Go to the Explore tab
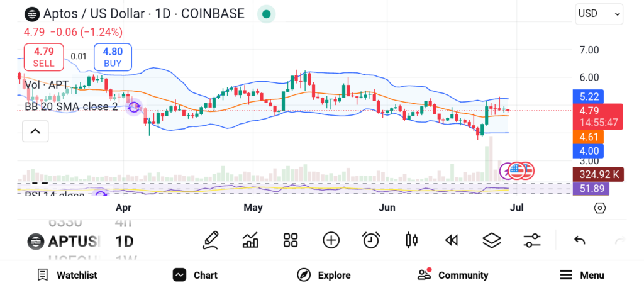Viewport: 644px width, 290px height. 324,275
